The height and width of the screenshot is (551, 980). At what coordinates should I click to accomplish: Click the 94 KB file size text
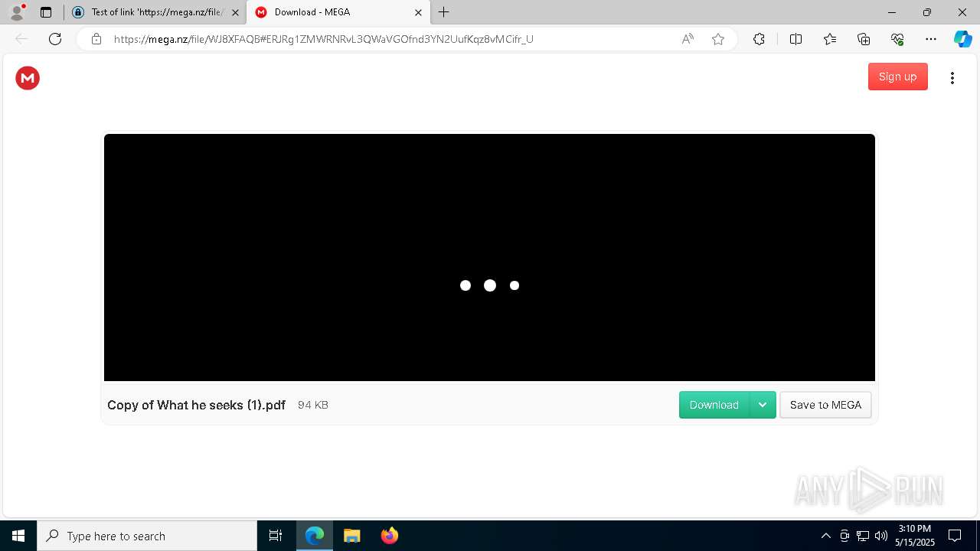[x=313, y=405]
